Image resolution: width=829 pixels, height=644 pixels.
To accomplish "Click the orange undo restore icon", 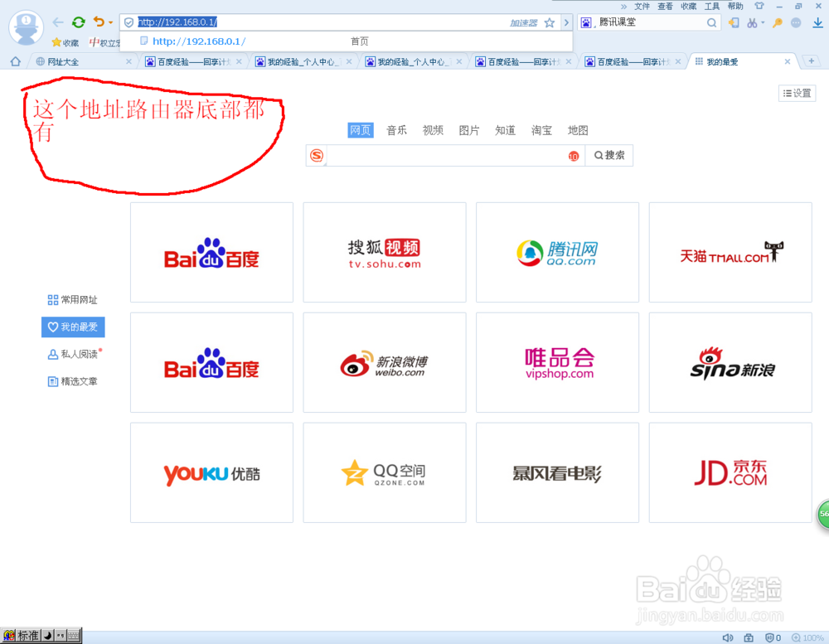I will click(99, 22).
